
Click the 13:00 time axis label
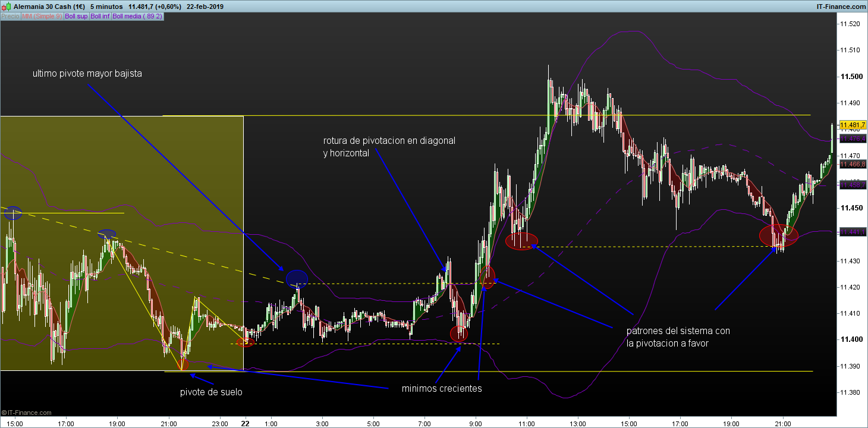(x=578, y=424)
